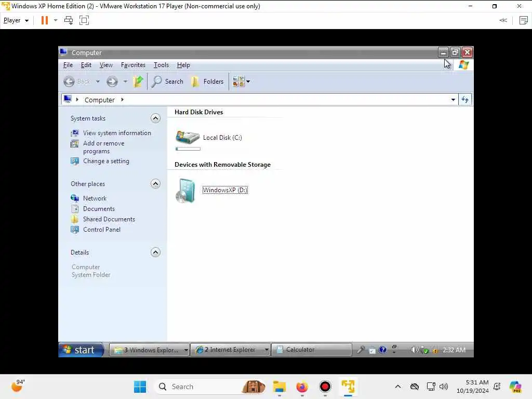The width and height of the screenshot is (532, 399).
Task: Click XP tray volume speaker icon
Action: tap(414, 350)
